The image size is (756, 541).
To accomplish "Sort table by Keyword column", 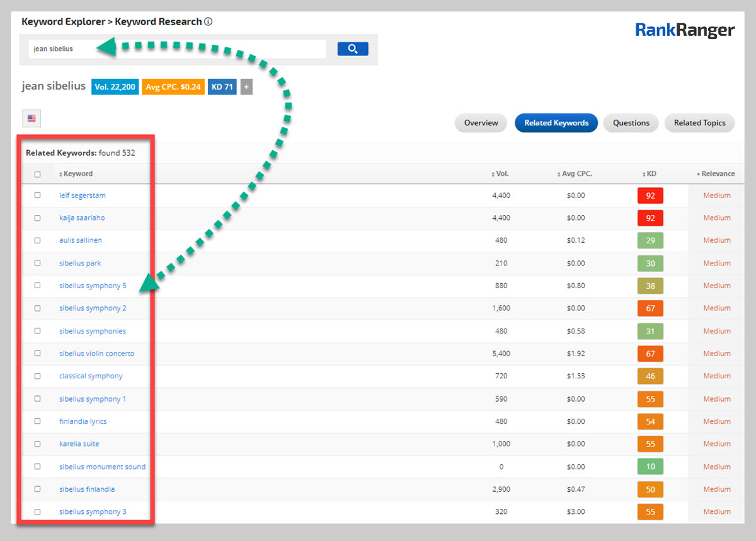I will coord(76,174).
